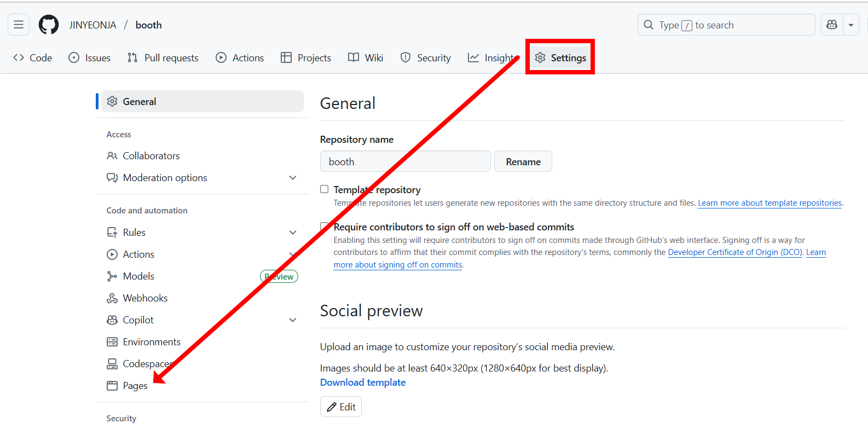This screenshot has height=435, width=868.
Task: Open more about signing off on commits link
Action: (398, 265)
